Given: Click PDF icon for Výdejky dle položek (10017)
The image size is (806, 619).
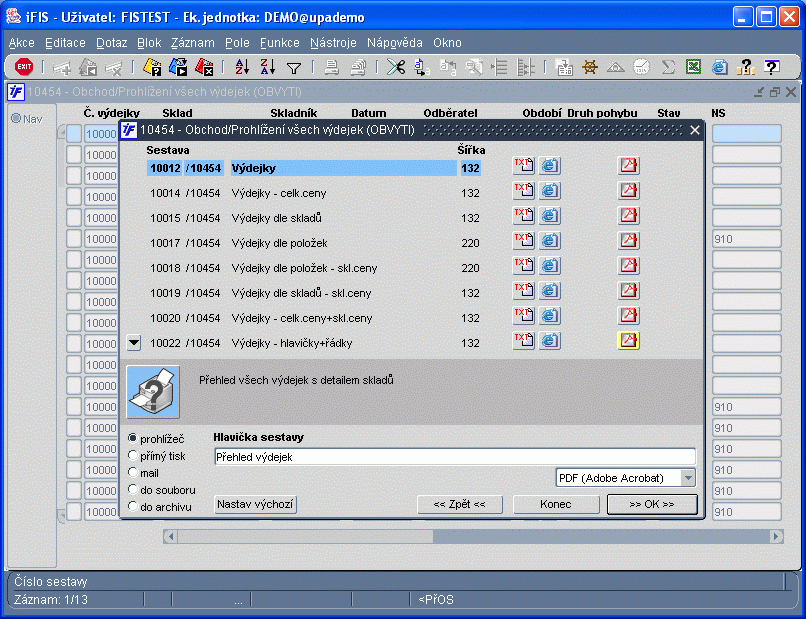Looking at the screenshot, I should (628, 241).
